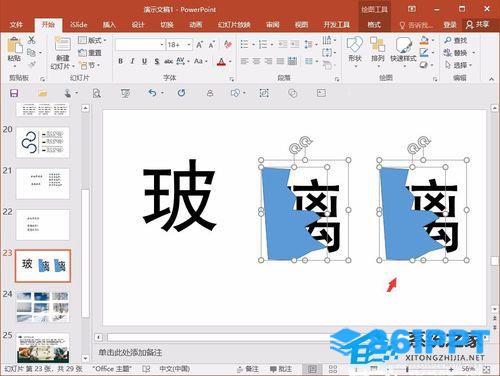
Task: Select the Cut scissors icon
Action: (31, 40)
